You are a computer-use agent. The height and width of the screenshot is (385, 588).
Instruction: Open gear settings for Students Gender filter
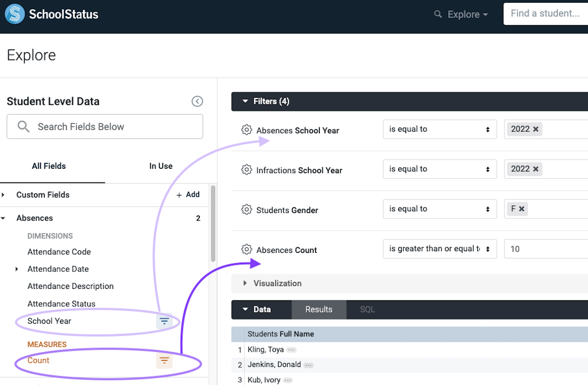click(246, 209)
